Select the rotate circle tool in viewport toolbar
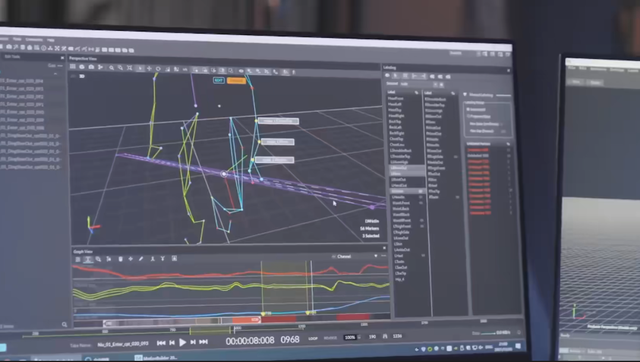Screen dimensions: 640x362 (x=158, y=69)
